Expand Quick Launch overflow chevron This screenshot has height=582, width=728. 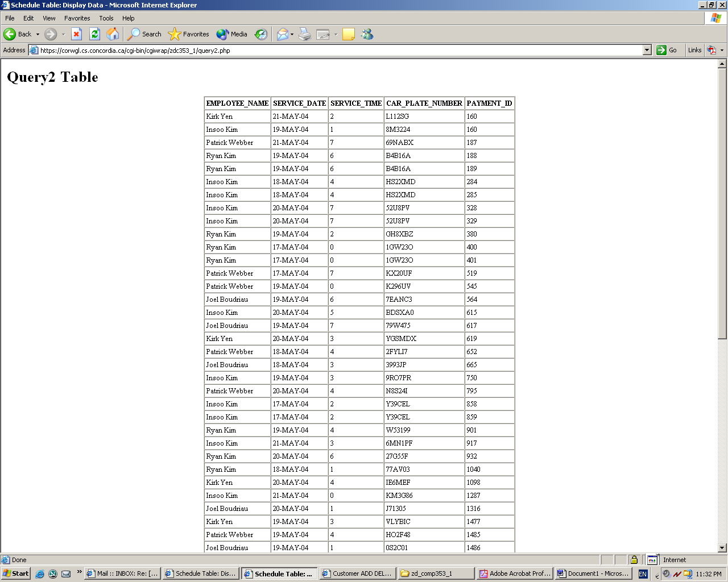(79, 572)
